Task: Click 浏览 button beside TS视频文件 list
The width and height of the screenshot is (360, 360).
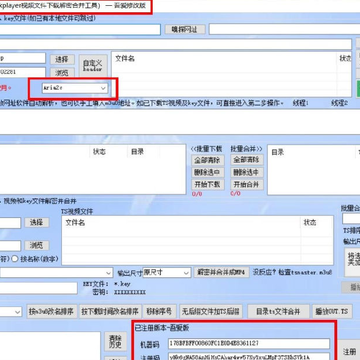Action: coord(37,246)
